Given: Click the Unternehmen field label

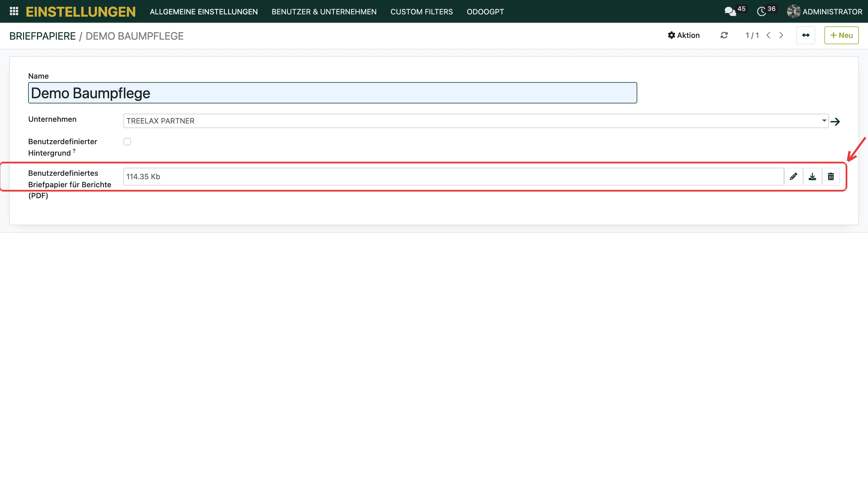Looking at the screenshot, I should pyautogui.click(x=52, y=119).
